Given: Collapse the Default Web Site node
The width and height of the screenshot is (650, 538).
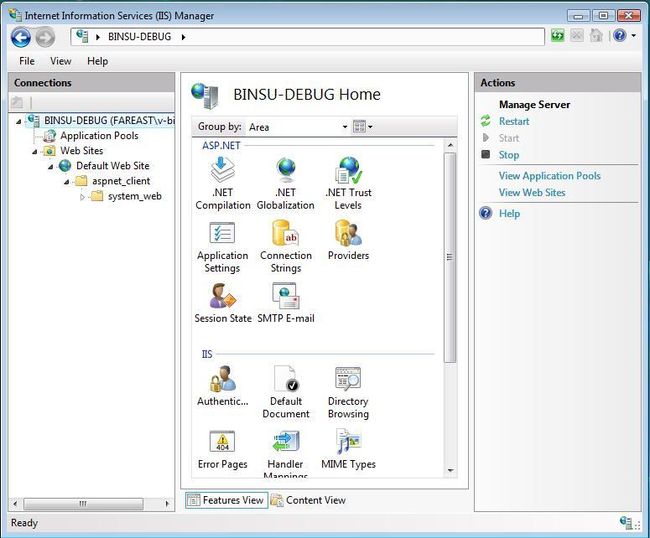Looking at the screenshot, I should click(51, 167).
